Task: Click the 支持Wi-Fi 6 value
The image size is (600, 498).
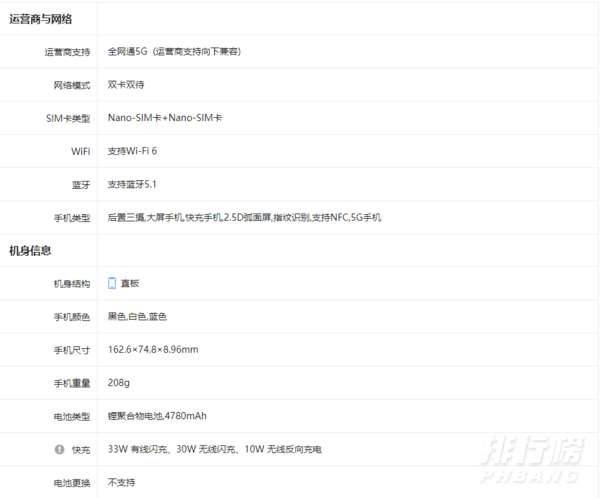Action: 133,151
